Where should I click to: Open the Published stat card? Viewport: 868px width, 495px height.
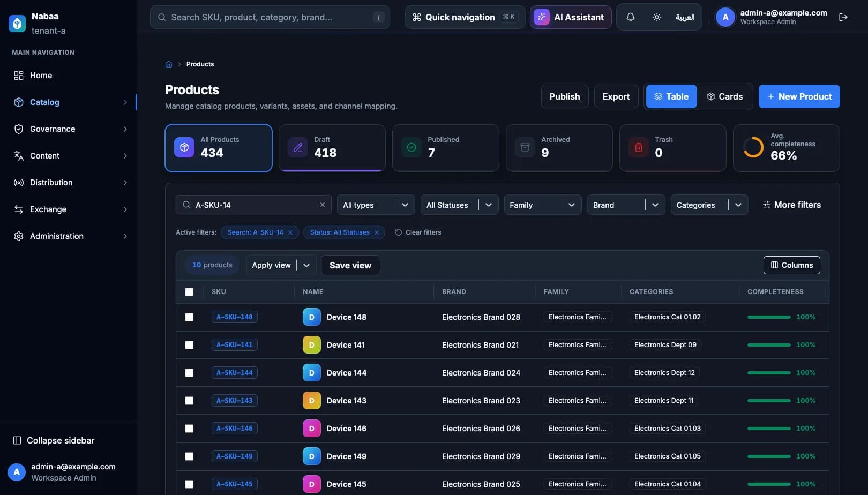tap(446, 148)
